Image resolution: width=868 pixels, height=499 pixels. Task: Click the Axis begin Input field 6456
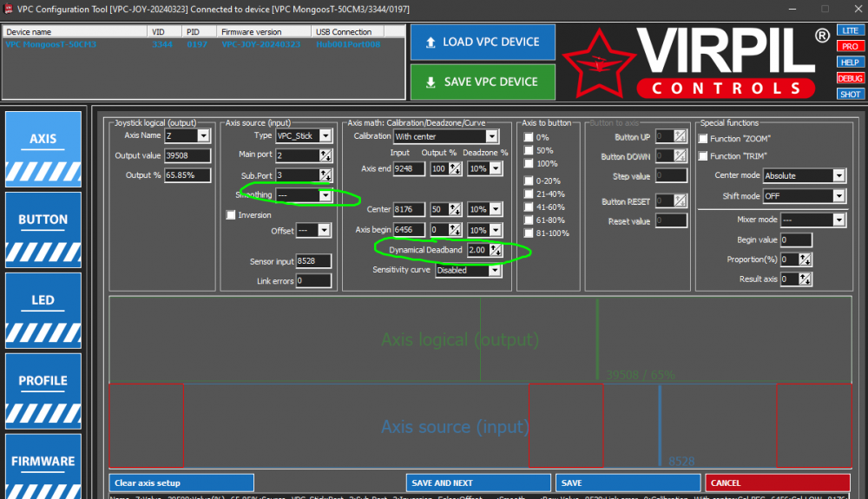pyautogui.click(x=409, y=230)
